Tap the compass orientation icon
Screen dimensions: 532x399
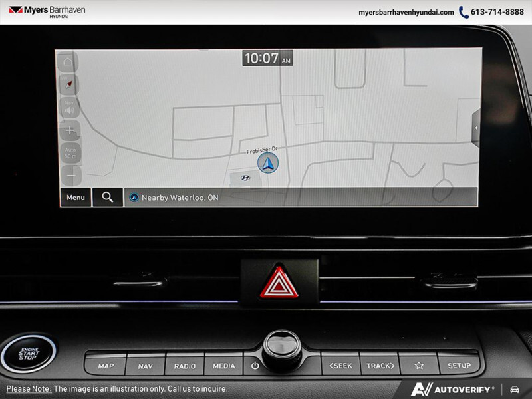[68, 85]
